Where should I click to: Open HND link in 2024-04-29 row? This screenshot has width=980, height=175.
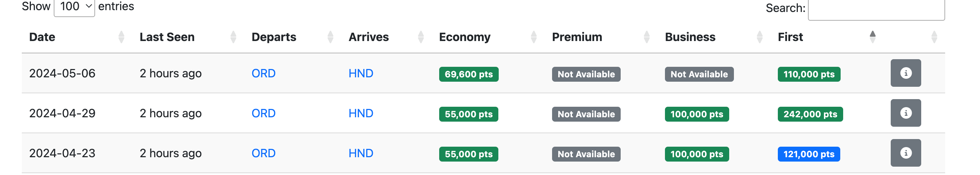point(361,113)
